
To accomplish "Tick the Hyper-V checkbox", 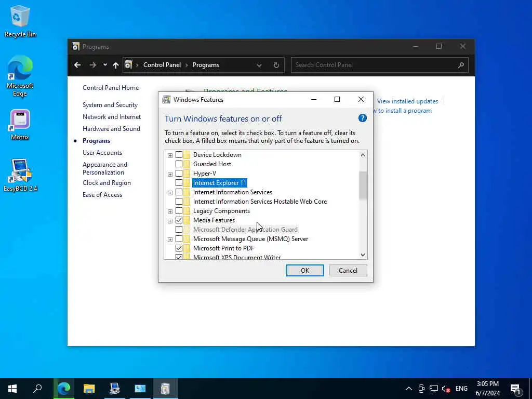I will click(x=179, y=174).
